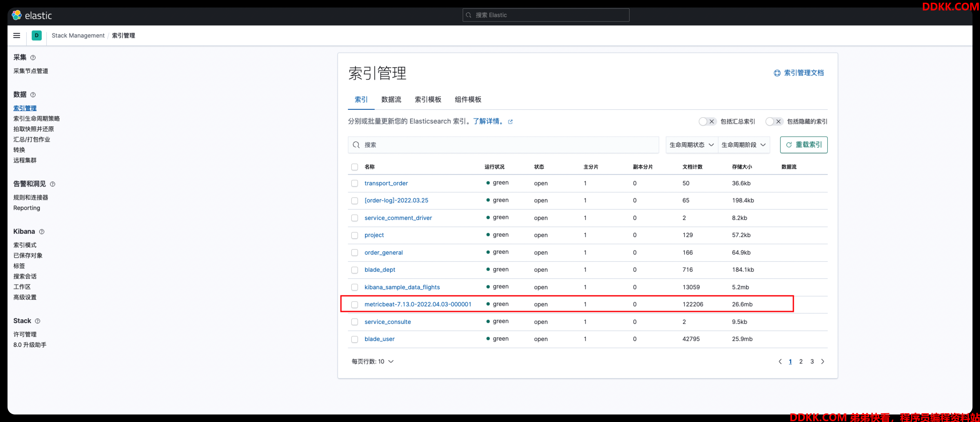
Task: Switch to the 索引模板 tab
Action: tap(428, 100)
